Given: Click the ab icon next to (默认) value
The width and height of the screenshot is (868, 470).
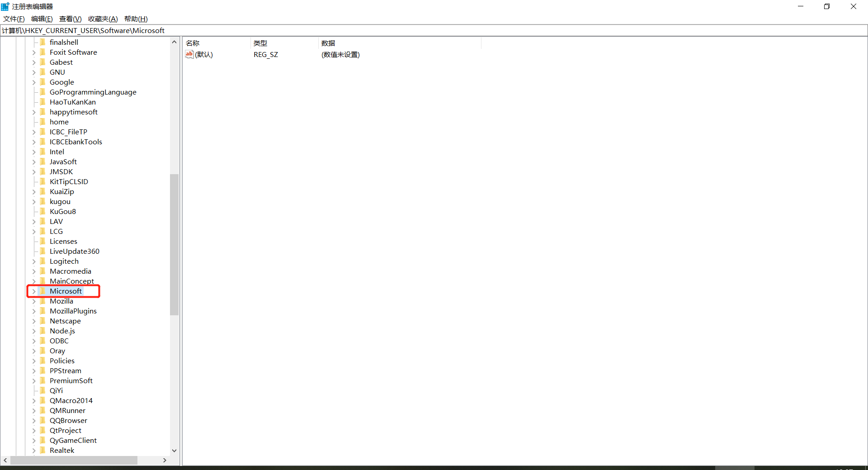Looking at the screenshot, I should click(x=189, y=54).
